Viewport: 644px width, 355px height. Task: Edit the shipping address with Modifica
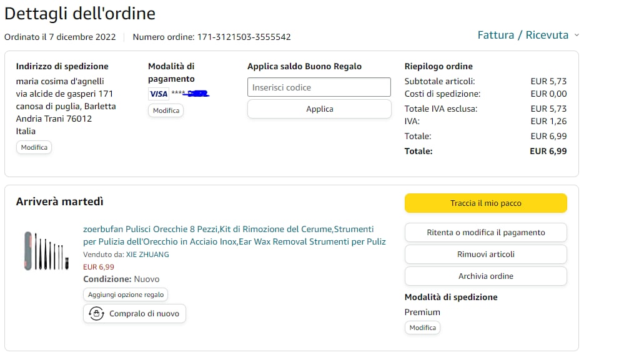pos(34,148)
